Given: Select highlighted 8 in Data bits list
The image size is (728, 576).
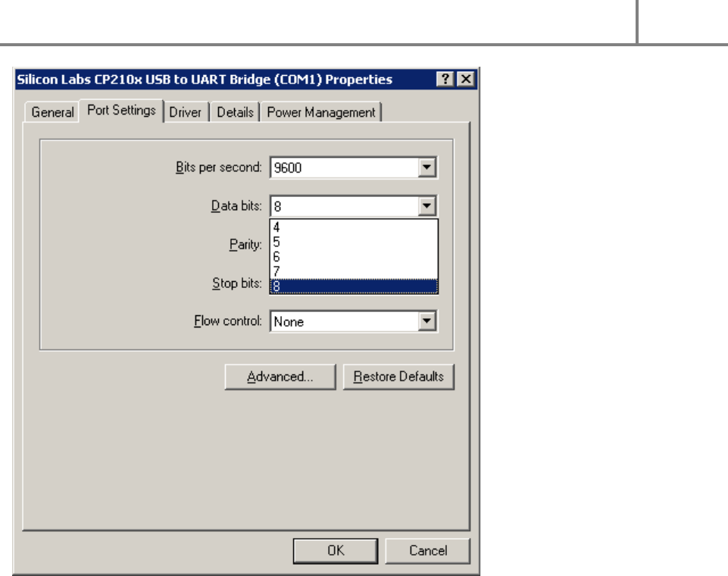Looking at the screenshot, I should tap(354, 286).
